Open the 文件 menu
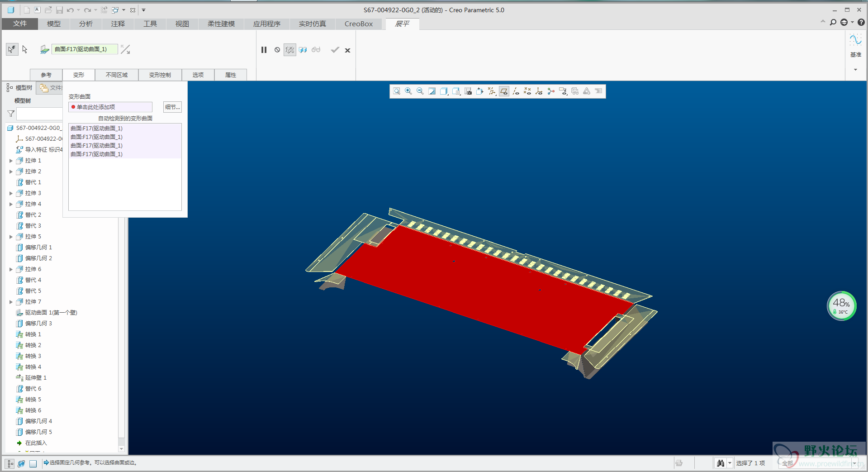Viewport: 868px width, 472px height. 20,24
